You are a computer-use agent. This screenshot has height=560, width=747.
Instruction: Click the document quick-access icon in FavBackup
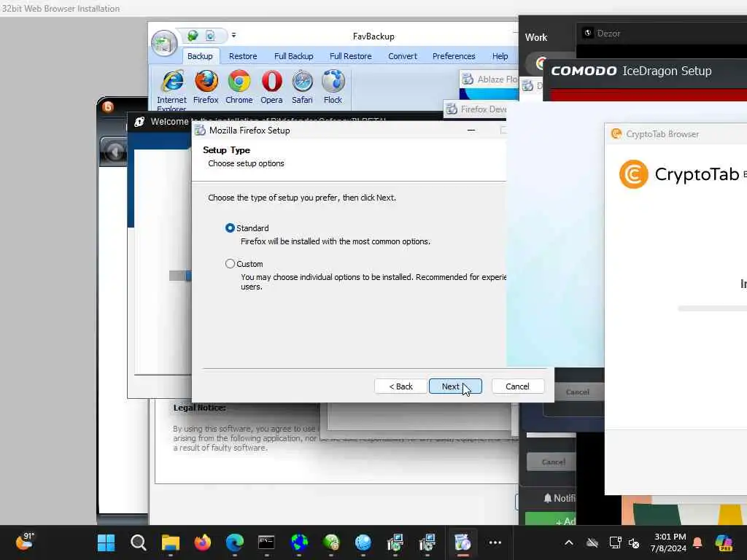[210, 36]
